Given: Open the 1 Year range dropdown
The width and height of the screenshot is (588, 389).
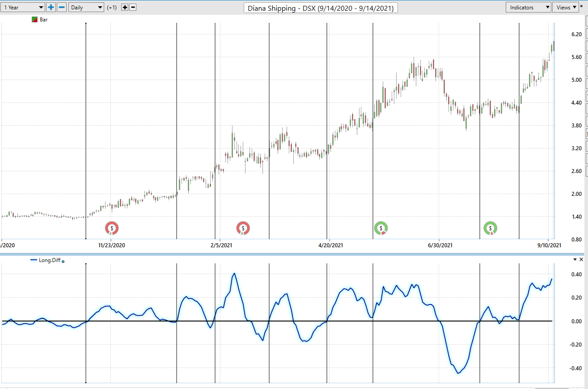Looking at the screenshot, I should click(x=22, y=7).
